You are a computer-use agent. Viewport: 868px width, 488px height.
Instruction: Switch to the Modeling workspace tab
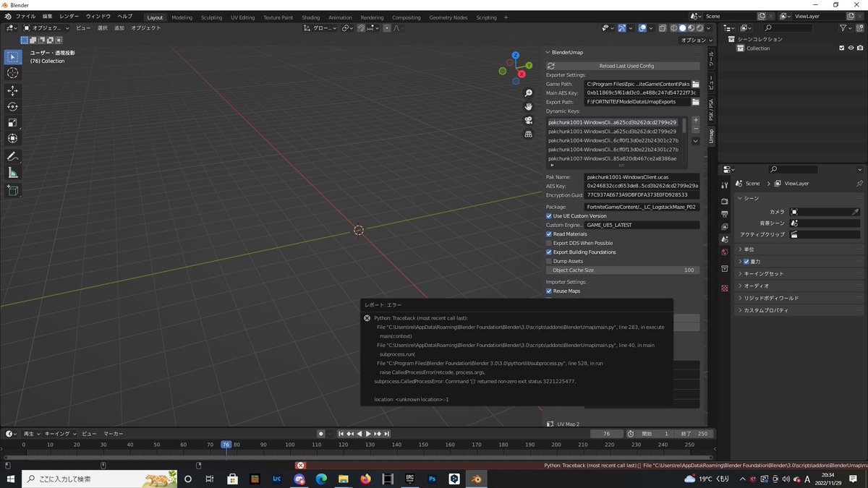182,17
